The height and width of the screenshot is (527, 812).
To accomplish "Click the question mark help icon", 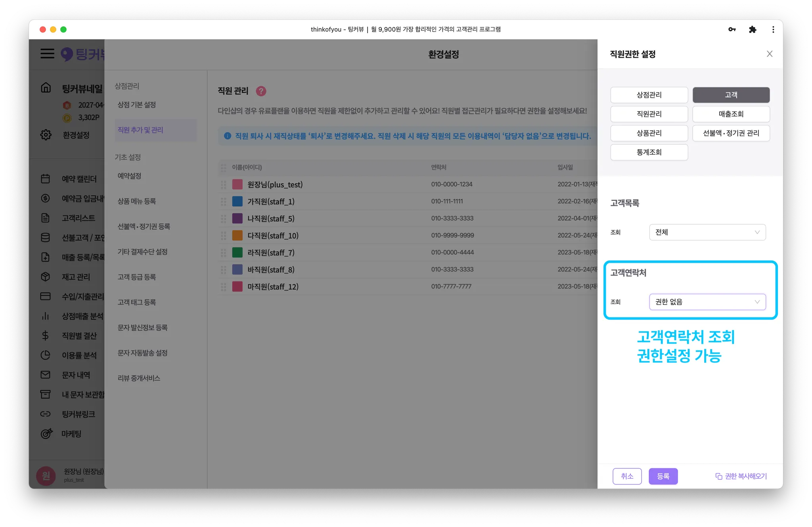I will click(261, 91).
